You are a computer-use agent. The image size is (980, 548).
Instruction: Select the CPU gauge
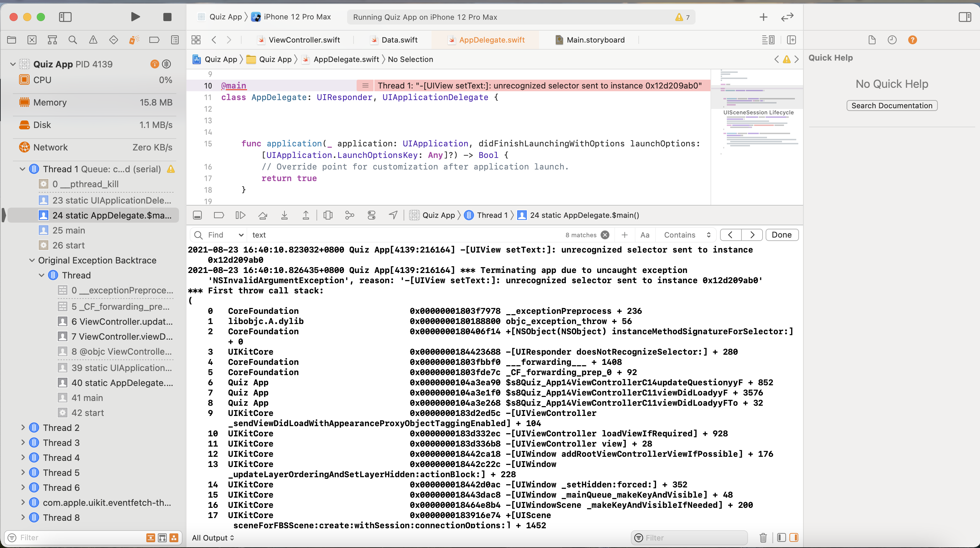point(95,80)
